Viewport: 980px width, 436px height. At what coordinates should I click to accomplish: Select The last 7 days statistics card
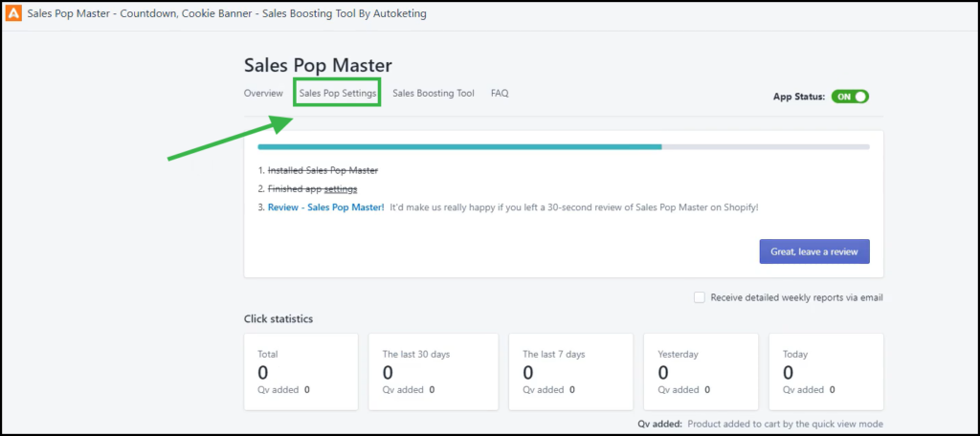click(571, 372)
